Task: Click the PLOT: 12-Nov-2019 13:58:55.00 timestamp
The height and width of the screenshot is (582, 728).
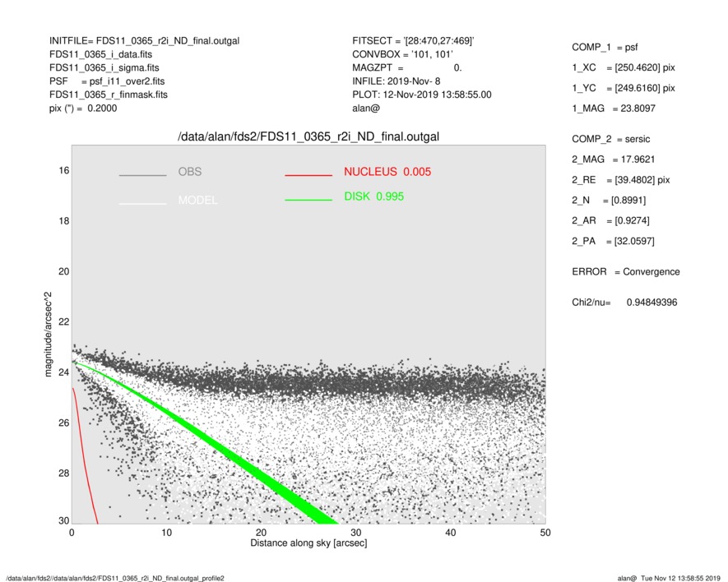Action: pos(421,95)
